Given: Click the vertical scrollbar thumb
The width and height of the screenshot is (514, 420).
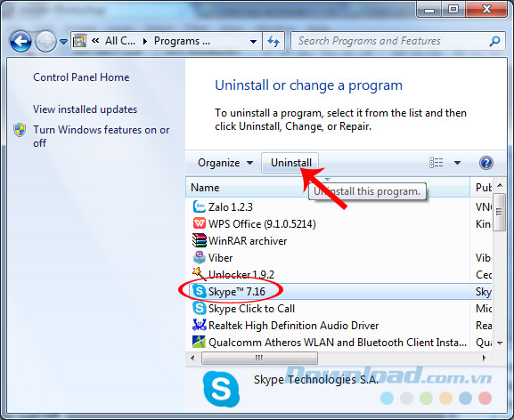Looking at the screenshot, I should coord(500,212).
